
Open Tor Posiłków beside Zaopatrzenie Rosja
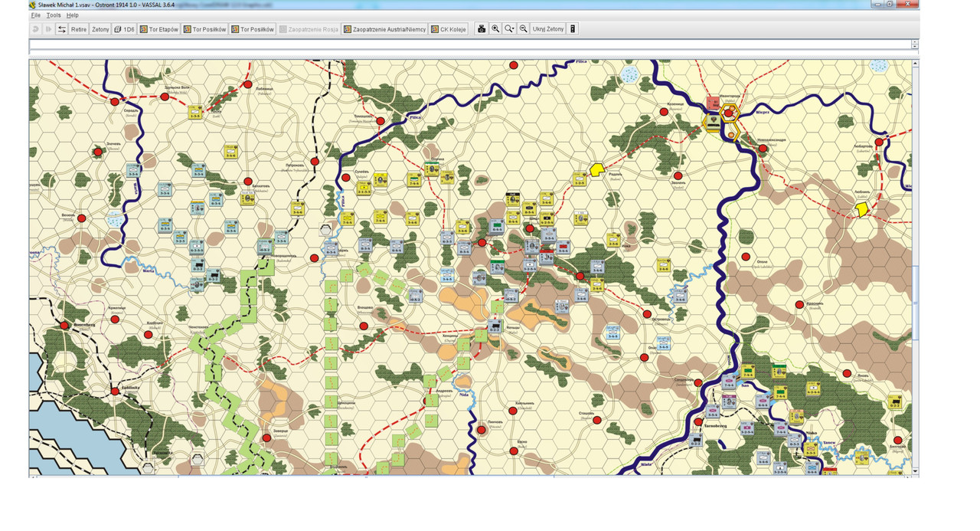pos(253,29)
